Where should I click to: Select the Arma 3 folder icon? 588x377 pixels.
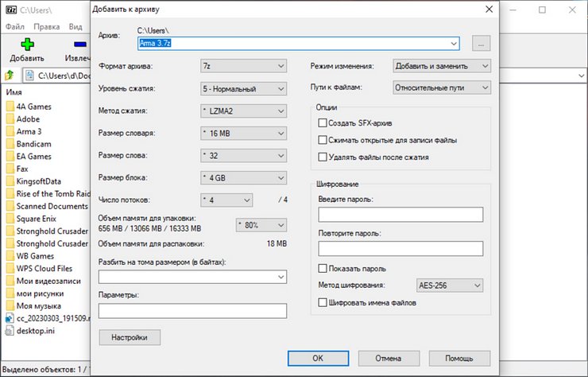click(x=10, y=131)
